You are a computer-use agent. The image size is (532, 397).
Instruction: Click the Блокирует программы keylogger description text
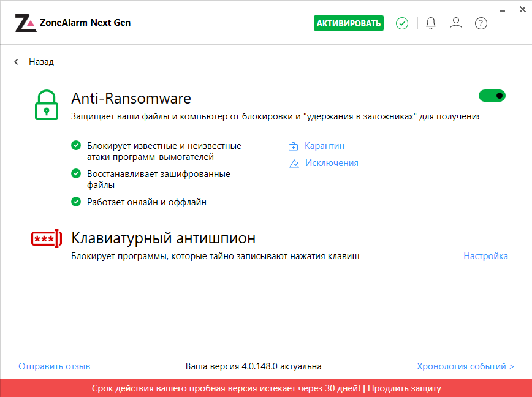click(215, 256)
